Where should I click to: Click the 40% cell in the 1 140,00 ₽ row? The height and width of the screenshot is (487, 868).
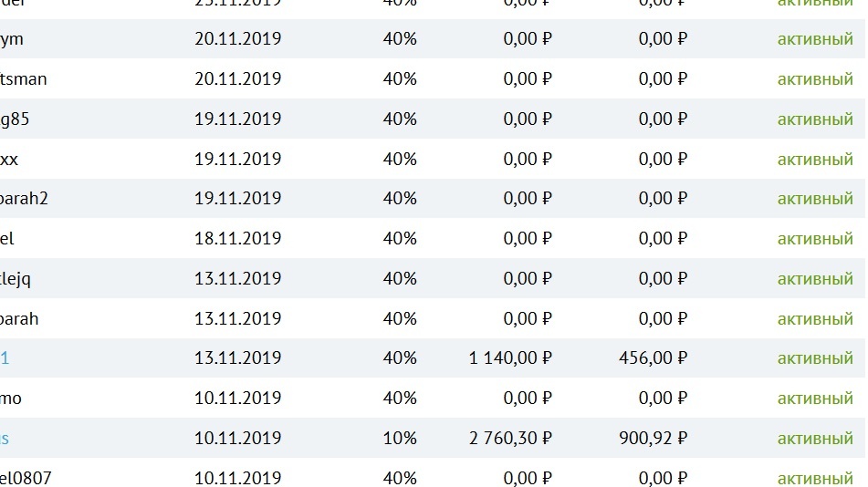coord(400,358)
